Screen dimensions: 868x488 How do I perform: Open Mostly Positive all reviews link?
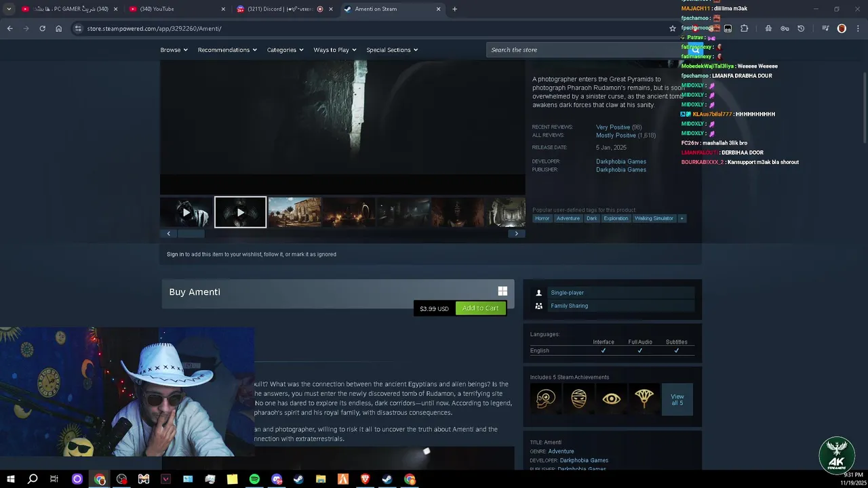[616, 136]
